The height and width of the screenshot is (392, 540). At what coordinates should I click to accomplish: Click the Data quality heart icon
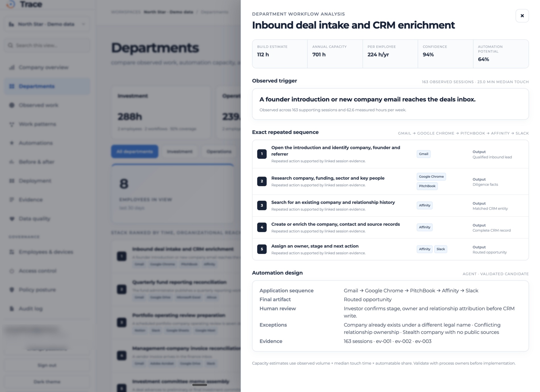click(12, 219)
